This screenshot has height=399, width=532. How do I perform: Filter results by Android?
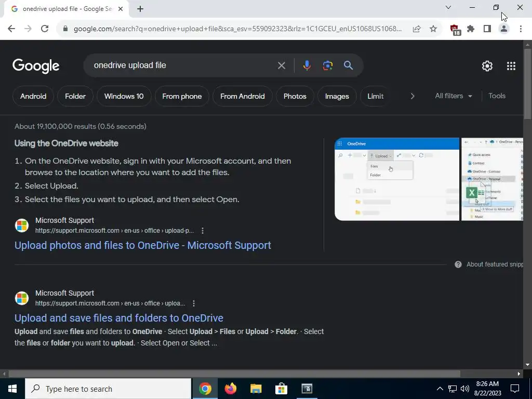pos(33,96)
